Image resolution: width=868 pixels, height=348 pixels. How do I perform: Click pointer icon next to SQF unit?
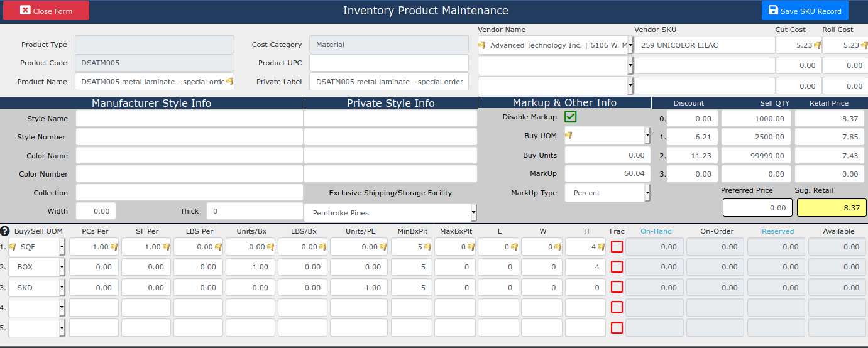(x=12, y=247)
